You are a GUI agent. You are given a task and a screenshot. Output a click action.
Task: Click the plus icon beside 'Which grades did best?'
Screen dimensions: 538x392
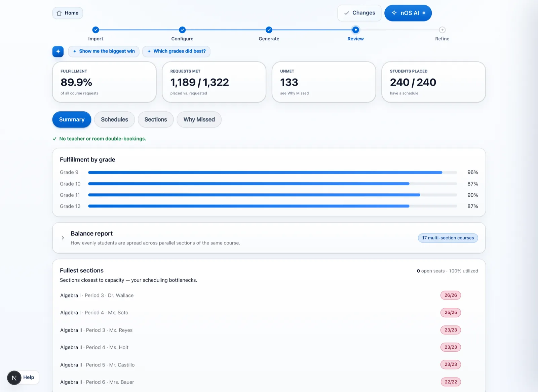[149, 51]
